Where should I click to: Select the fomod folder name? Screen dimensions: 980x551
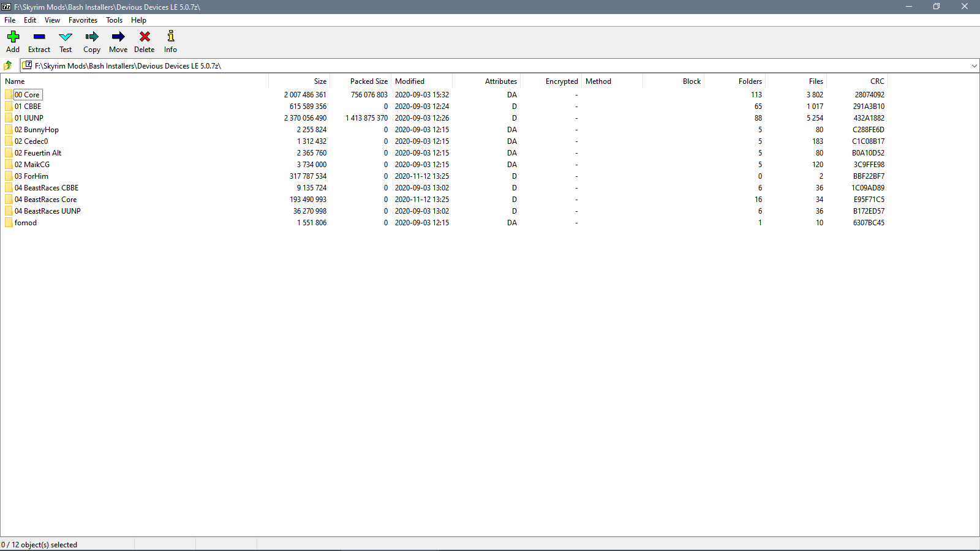point(26,223)
